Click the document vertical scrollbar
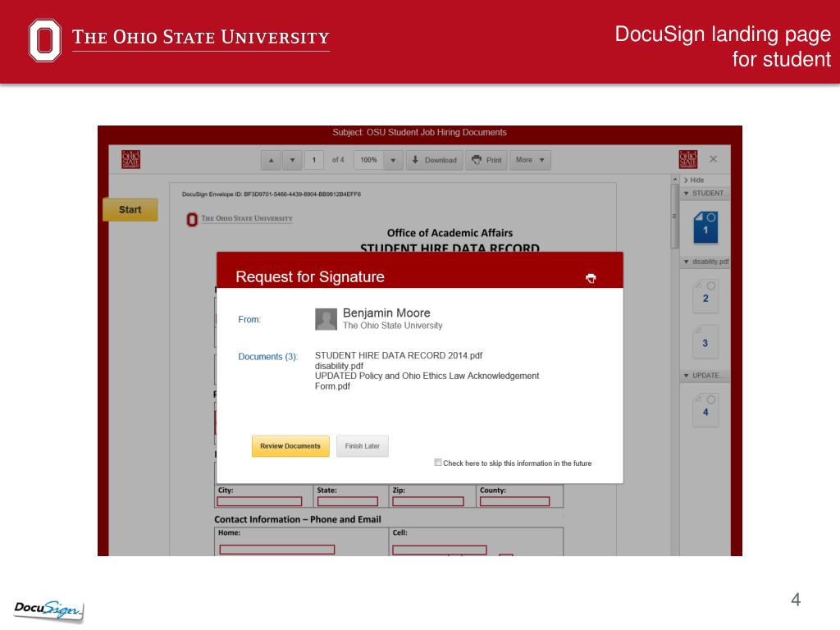 [x=674, y=217]
